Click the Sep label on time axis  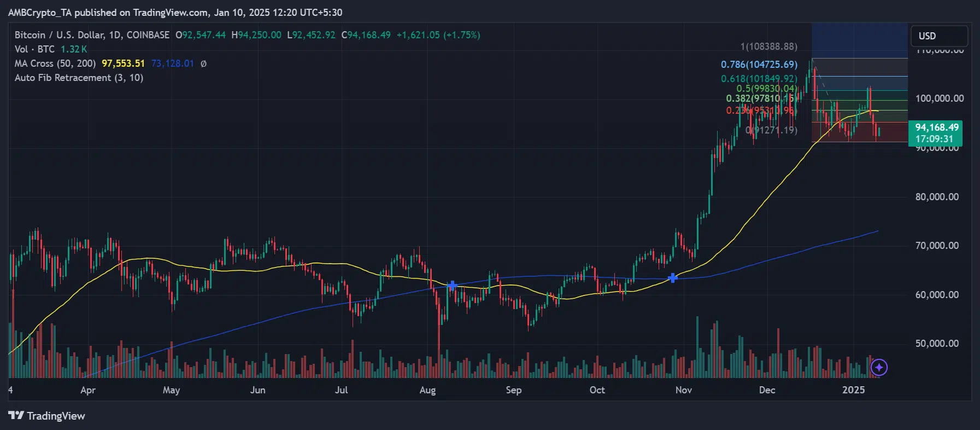513,390
